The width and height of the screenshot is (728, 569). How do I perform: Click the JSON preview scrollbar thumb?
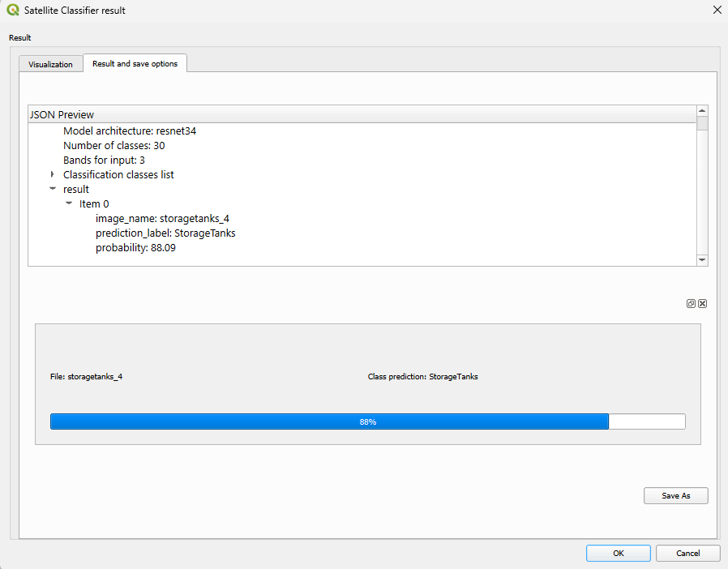point(702,123)
